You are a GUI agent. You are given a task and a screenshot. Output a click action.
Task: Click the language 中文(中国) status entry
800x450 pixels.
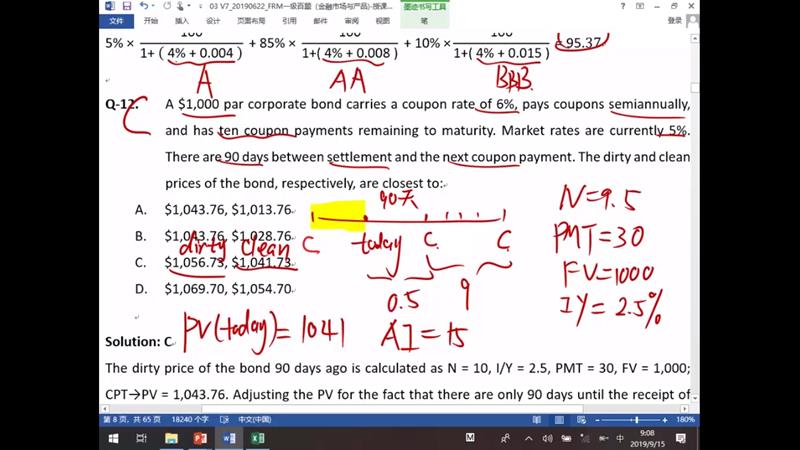(x=255, y=419)
